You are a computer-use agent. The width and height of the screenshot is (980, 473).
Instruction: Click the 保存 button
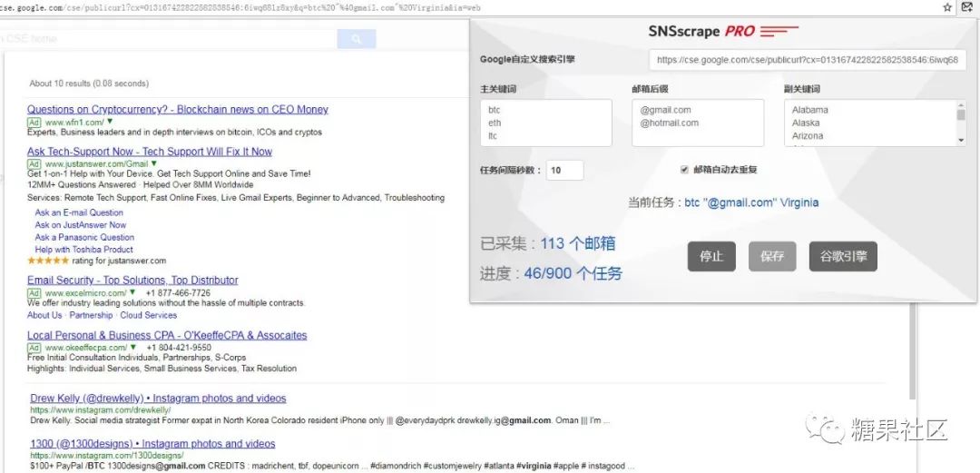[x=772, y=257]
